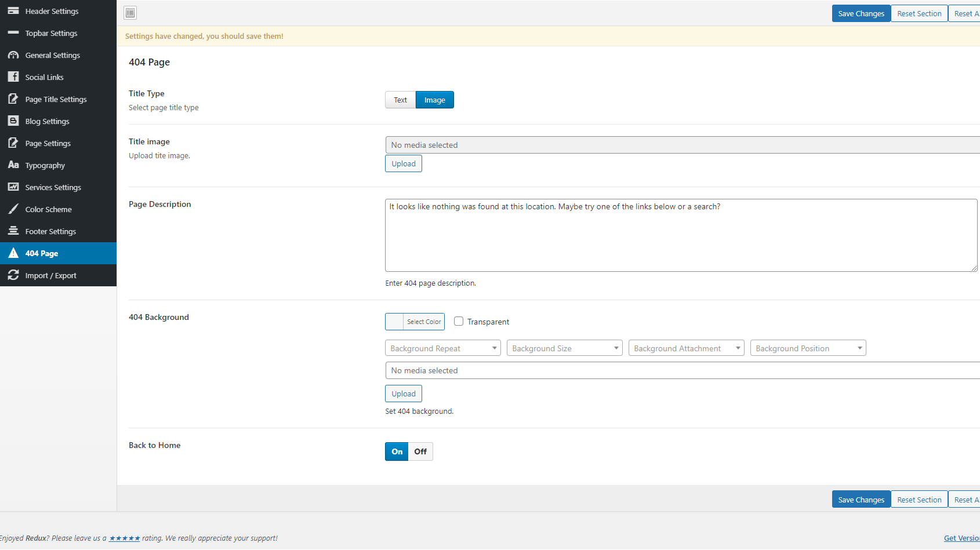980x550 pixels.
Task: Click the General Settings dashboard icon
Action: (13, 55)
